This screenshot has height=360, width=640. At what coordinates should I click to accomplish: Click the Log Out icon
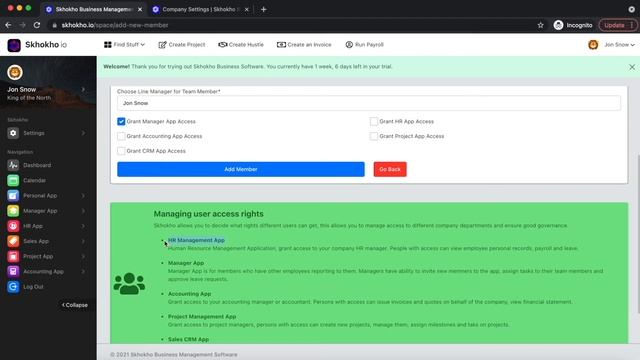pyautogui.click(x=13, y=287)
